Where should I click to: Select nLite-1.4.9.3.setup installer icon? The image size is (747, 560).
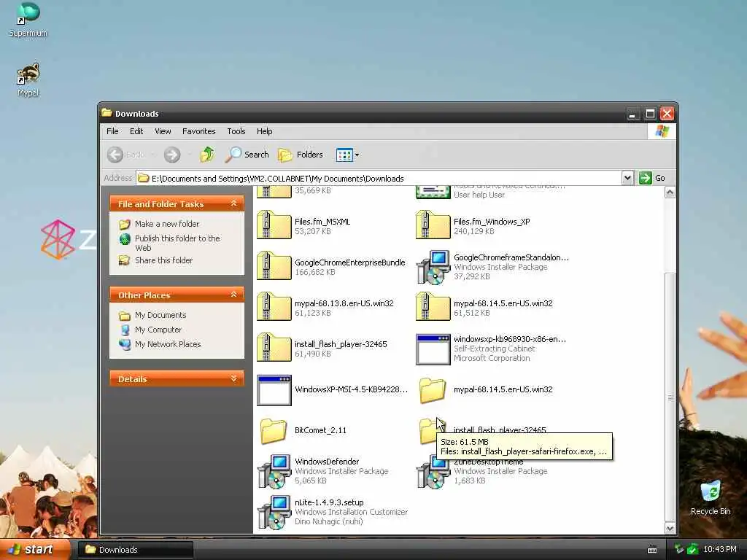coord(274,513)
